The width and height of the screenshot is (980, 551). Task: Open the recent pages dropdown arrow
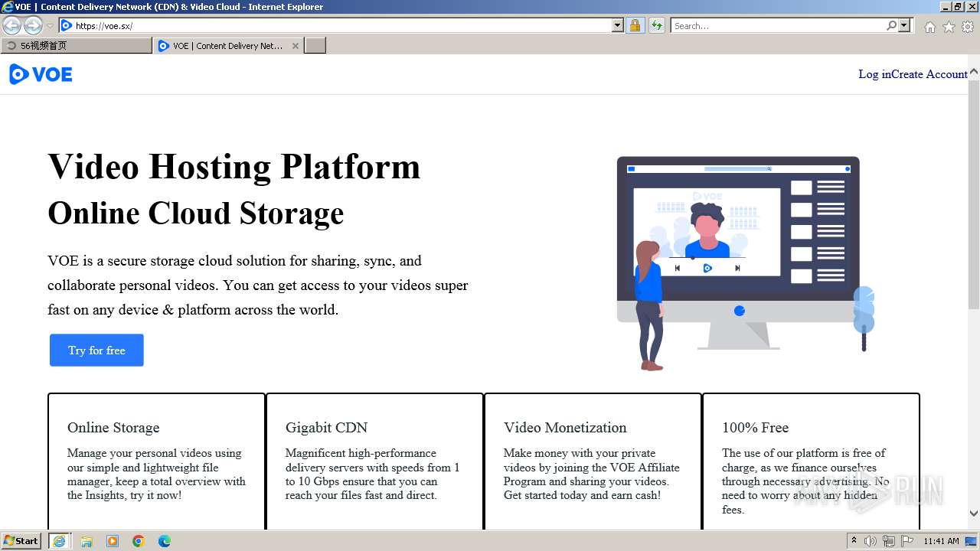click(50, 26)
